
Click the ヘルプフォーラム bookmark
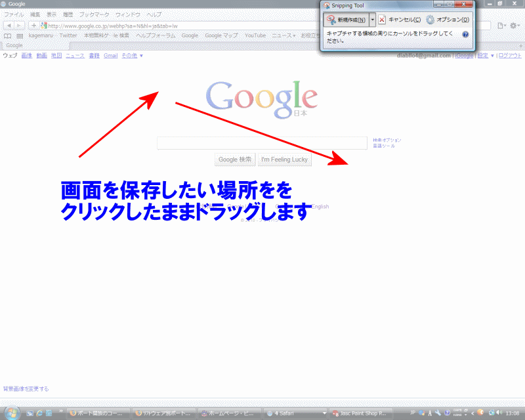(x=156, y=35)
